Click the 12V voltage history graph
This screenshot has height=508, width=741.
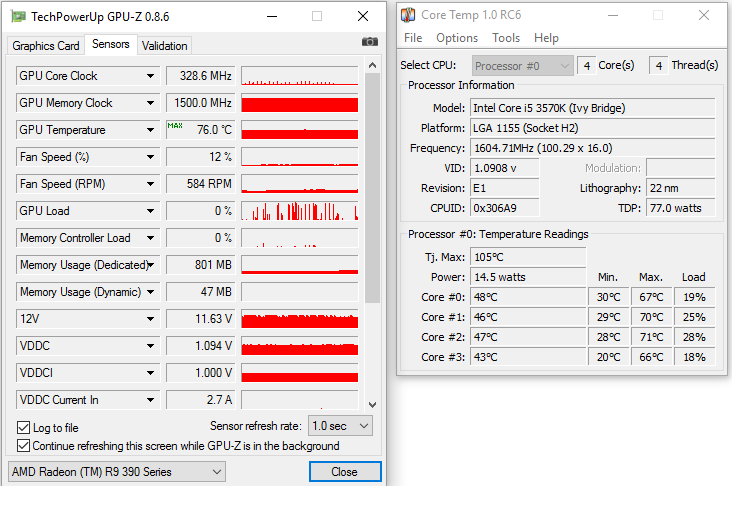tap(300, 319)
